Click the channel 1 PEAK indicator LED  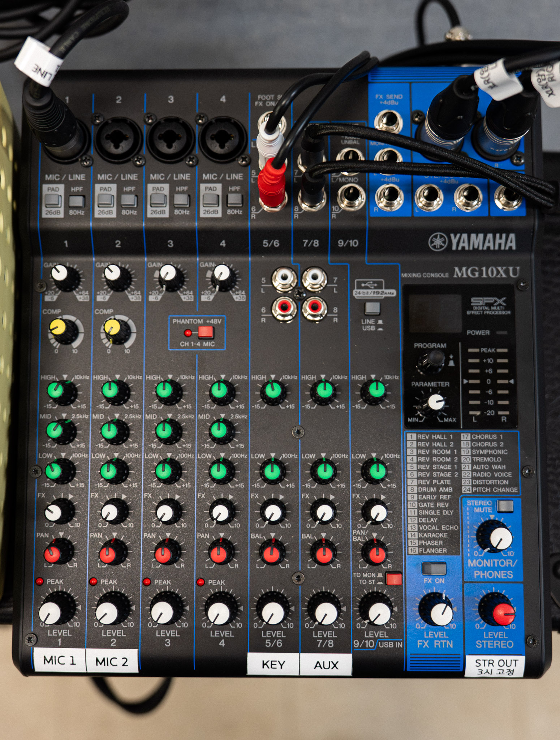tap(40, 581)
